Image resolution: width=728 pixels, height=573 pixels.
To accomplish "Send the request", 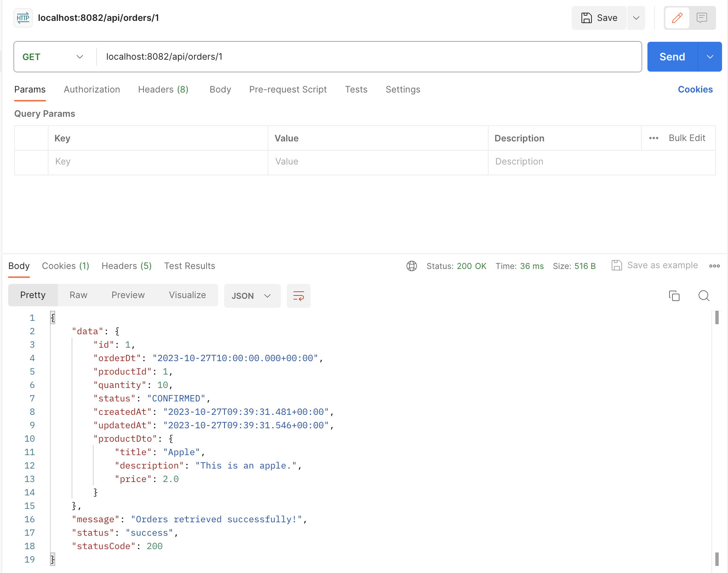I will [x=672, y=57].
